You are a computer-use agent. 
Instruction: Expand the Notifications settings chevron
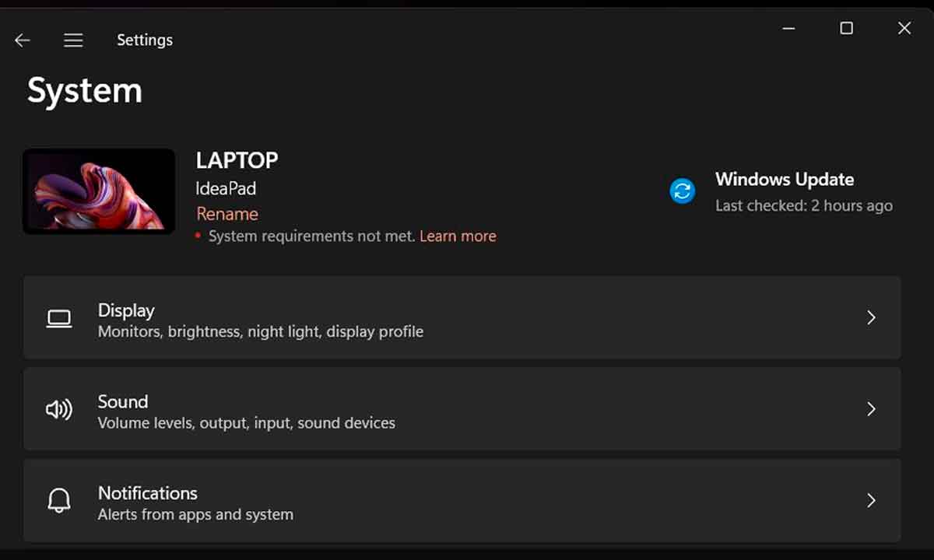871,500
